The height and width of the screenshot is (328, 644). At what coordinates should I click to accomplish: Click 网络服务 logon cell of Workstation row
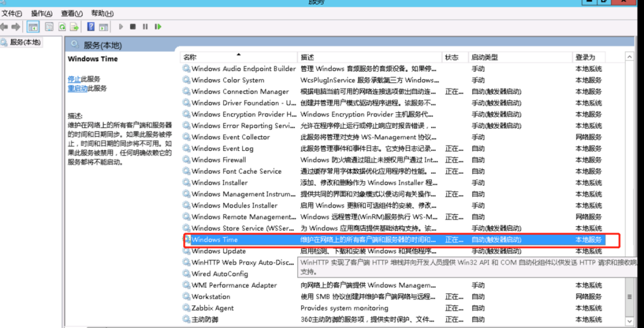tap(588, 297)
